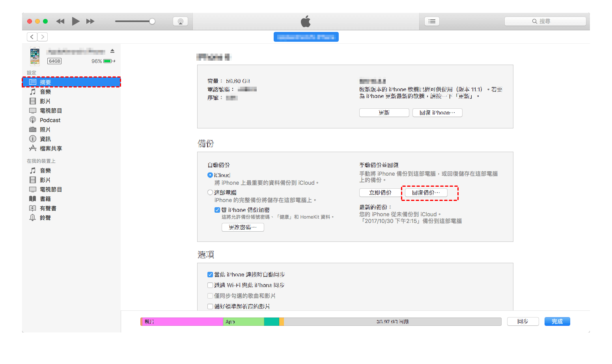Click the fast-forward playback button
The image size is (612, 364).
click(x=90, y=21)
